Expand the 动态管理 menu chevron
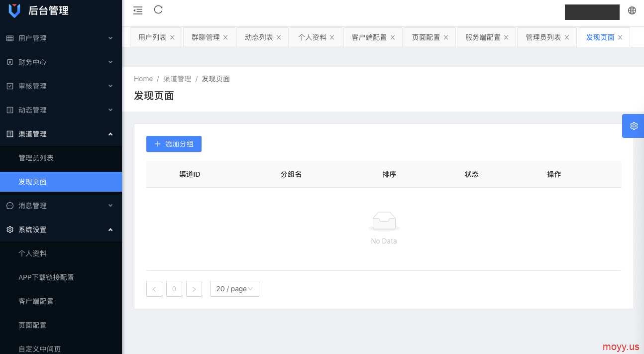The height and width of the screenshot is (354, 644). point(110,110)
